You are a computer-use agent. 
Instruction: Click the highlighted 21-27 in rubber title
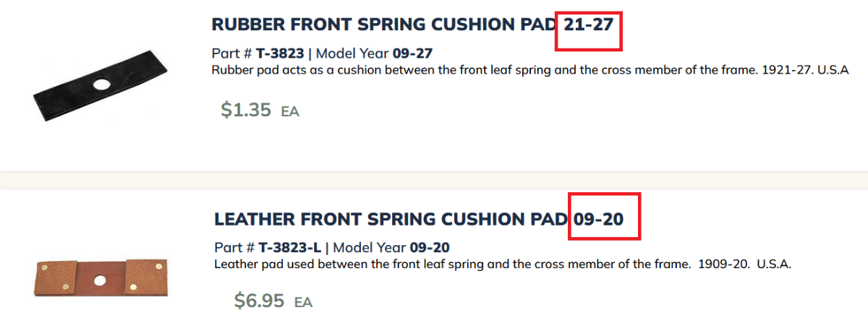589,25
